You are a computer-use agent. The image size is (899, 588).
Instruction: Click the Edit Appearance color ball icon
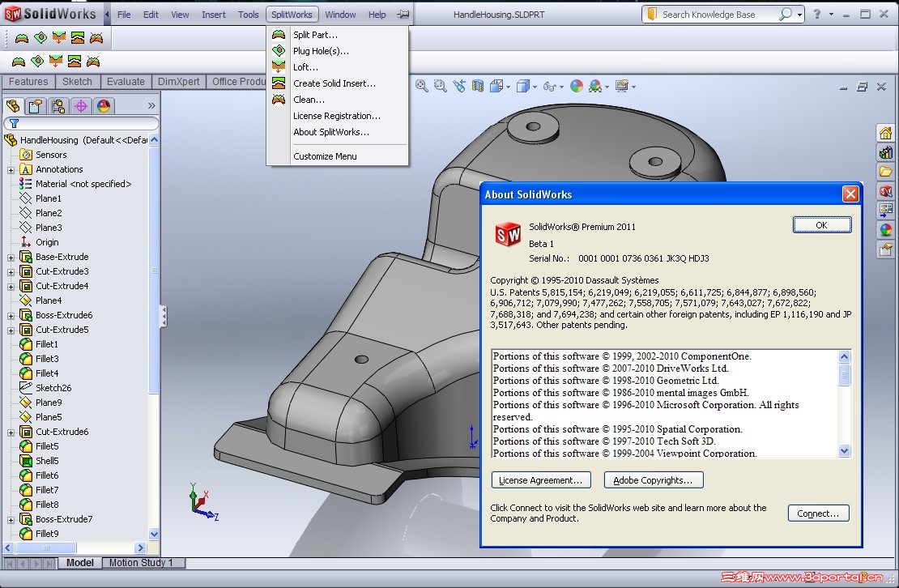(577, 86)
